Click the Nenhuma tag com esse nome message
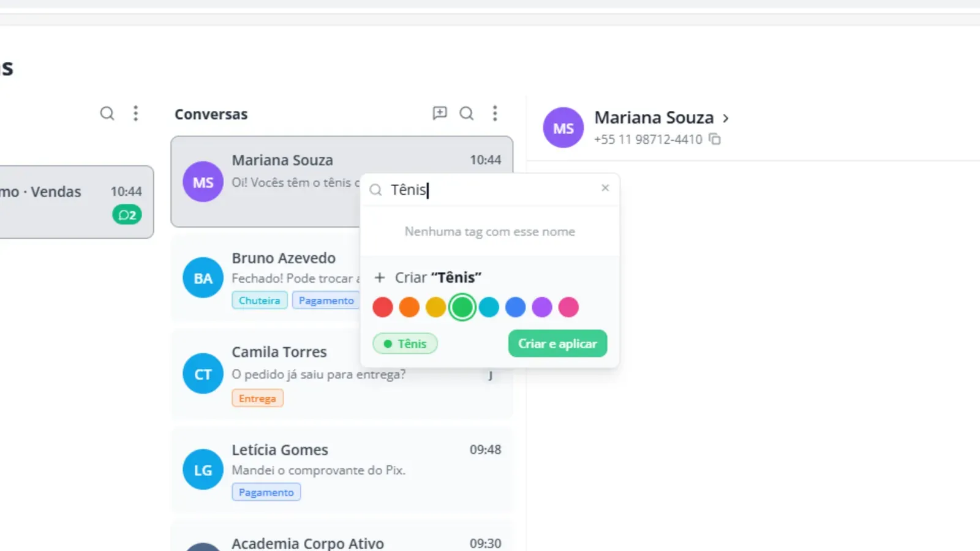980x551 pixels. [x=490, y=231]
